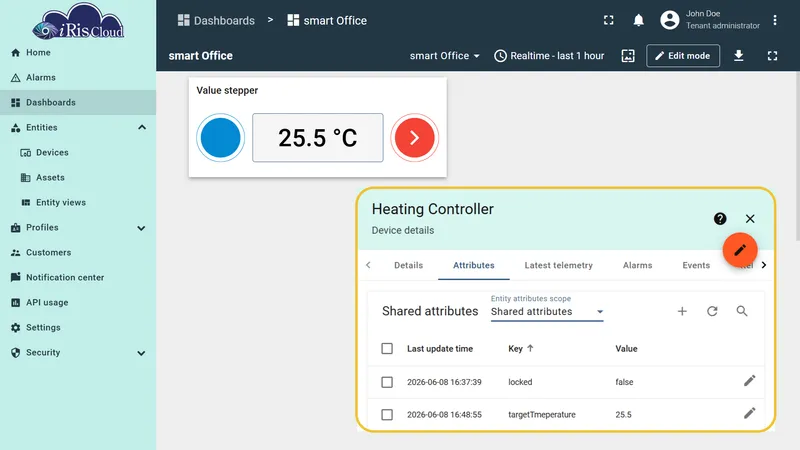Select Dashboards in the sidebar
The width and height of the screenshot is (800, 450).
[78, 103]
